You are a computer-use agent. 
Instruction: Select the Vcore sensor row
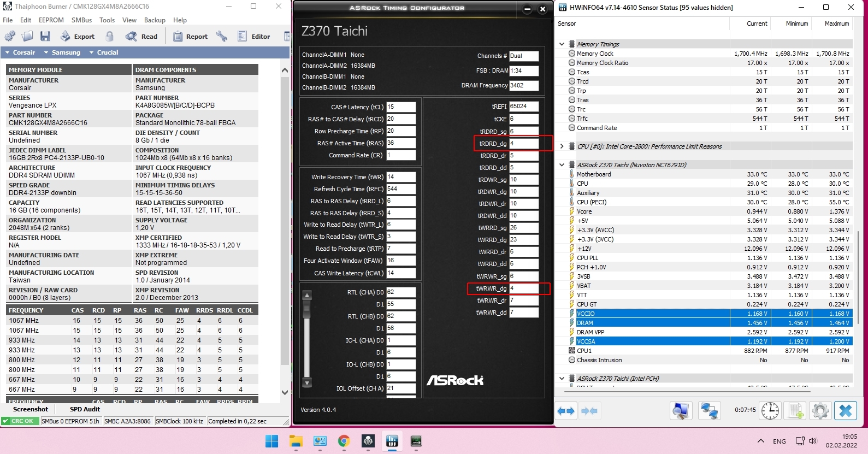[x=709, y=211]
